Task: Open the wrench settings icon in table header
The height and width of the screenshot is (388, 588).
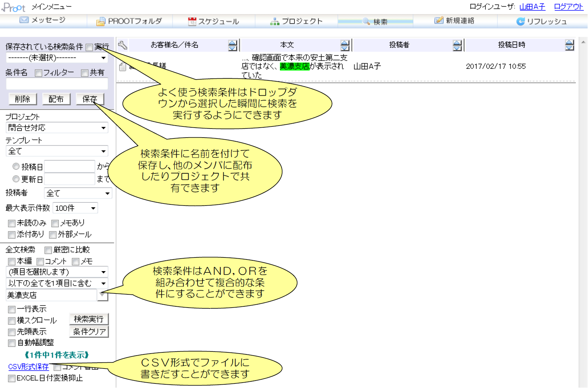Action: click(123, 45)
